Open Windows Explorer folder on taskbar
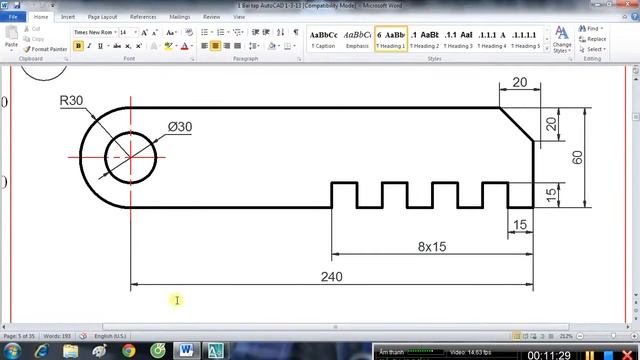The image size is (640, 360). coord(71,351)
